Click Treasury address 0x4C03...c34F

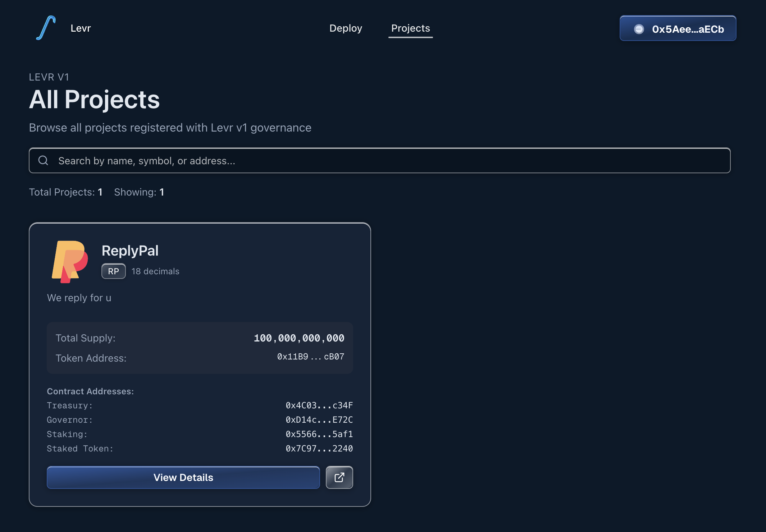[319, 405]
